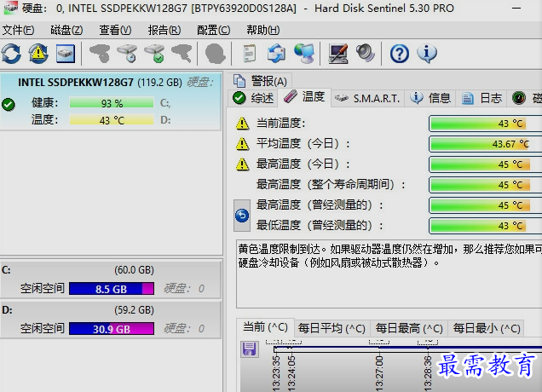Click the globe and monitor network icon
Image resolution: width=542 pixels, height=392 pixels.
click(x=304, y=54)
